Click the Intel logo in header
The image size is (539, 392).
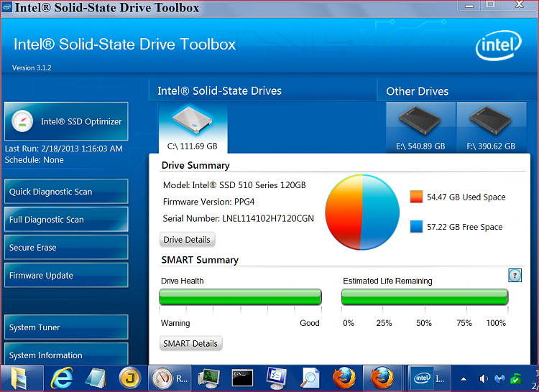tap(499, 45)
